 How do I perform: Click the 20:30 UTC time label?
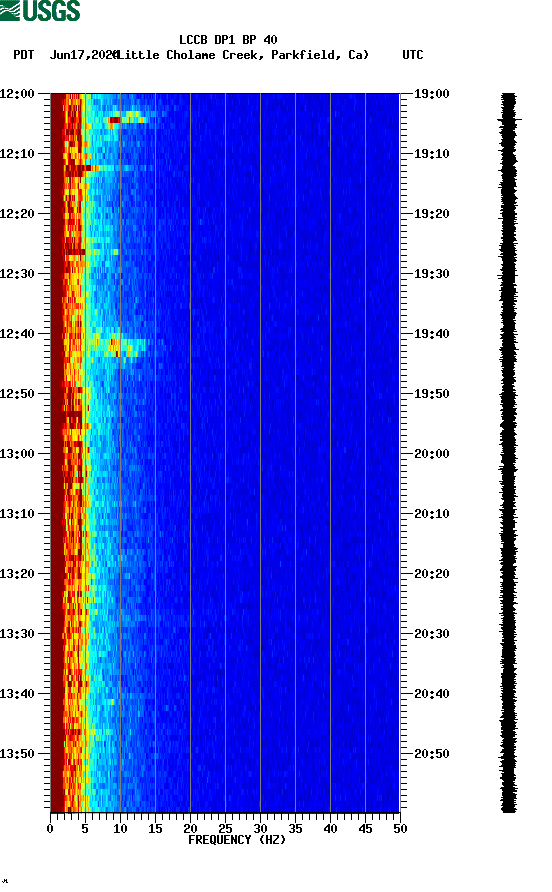pyautogui.click(x=431, y=634)
